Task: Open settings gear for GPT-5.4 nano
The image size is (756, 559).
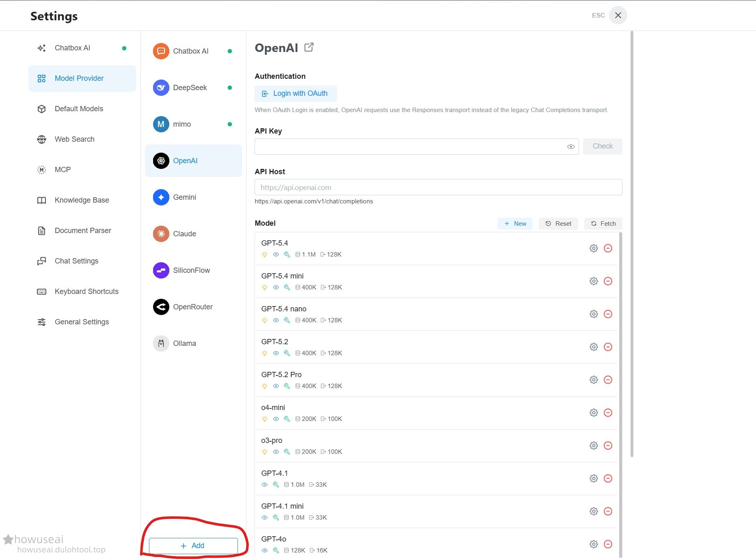Action: click(594, 314)
